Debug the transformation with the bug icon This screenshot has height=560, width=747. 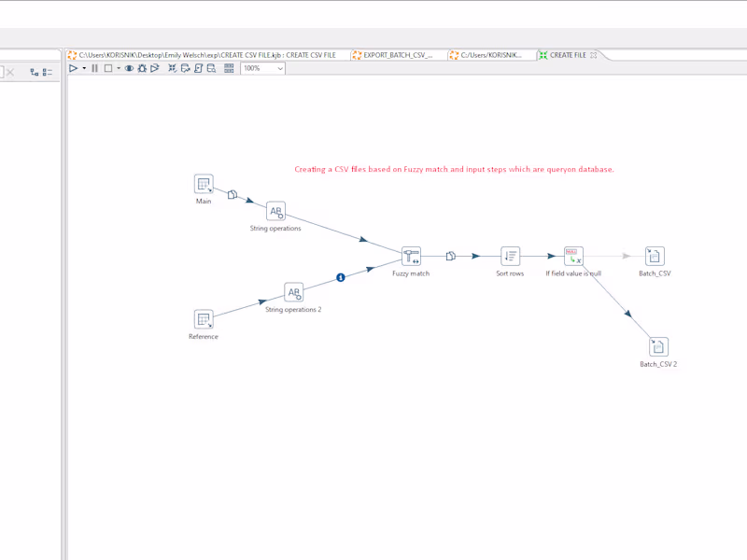141,68
